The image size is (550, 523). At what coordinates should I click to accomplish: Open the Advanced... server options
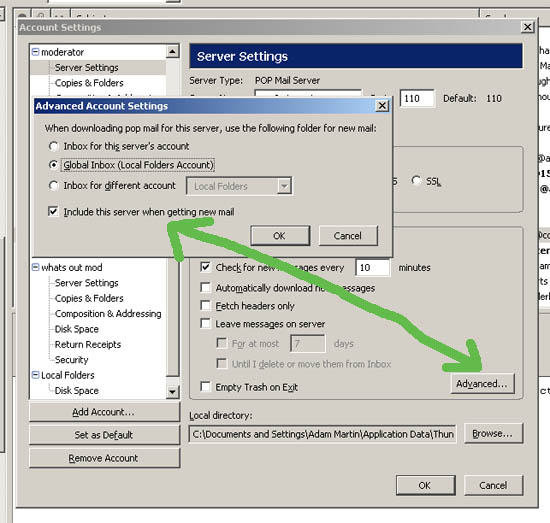482,384
